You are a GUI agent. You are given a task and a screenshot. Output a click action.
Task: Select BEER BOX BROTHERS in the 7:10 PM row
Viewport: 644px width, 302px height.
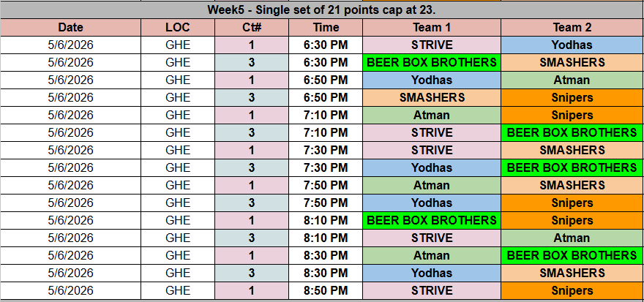click(572, 132)
